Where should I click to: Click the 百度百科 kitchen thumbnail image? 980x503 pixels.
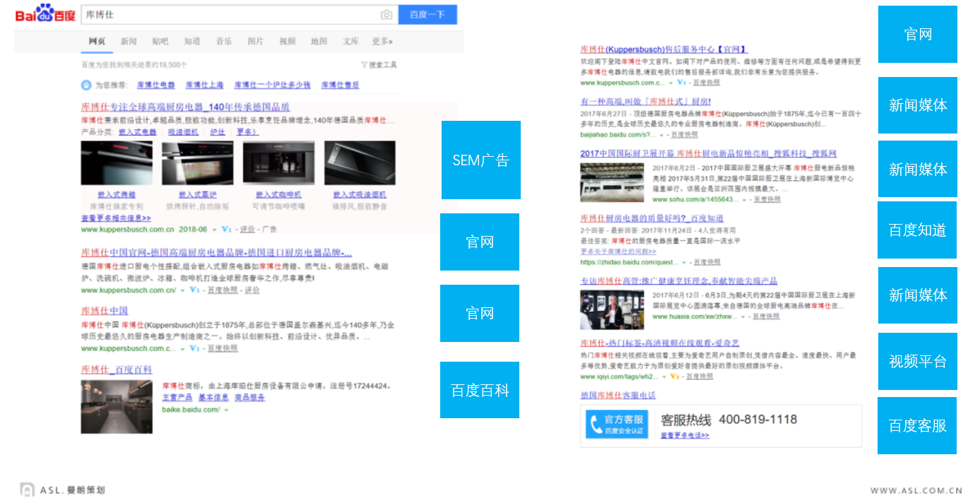[116, 406]
